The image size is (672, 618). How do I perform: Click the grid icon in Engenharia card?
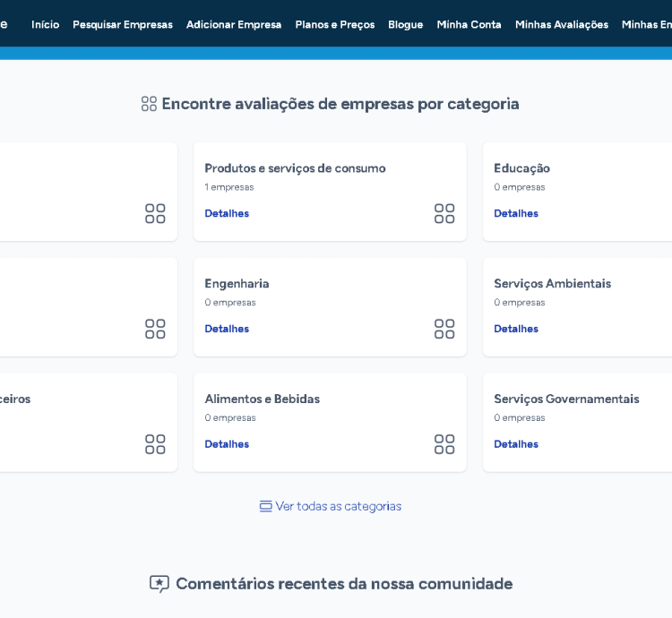444,329
